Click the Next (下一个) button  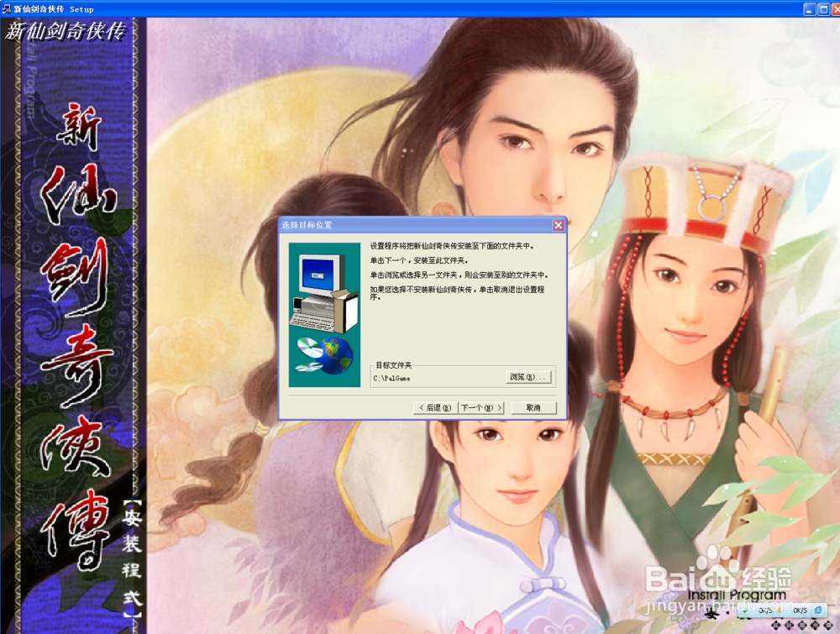pos(481,407)
